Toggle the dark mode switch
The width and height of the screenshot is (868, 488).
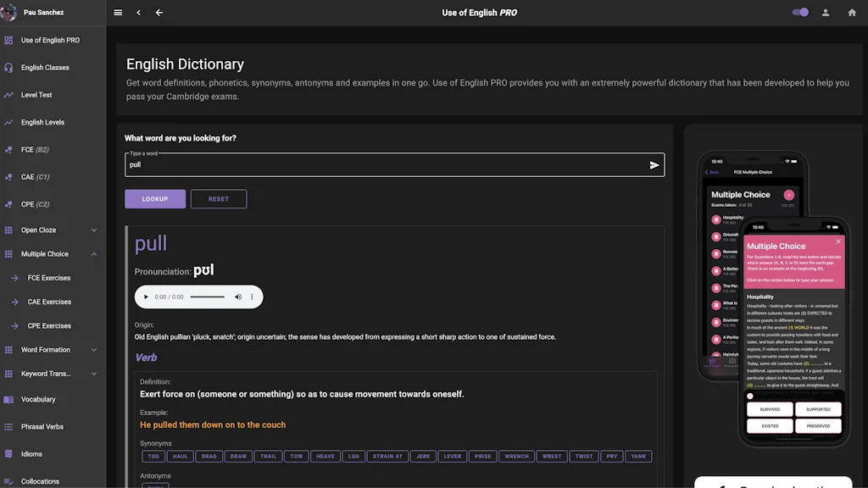tap(800, 12)
